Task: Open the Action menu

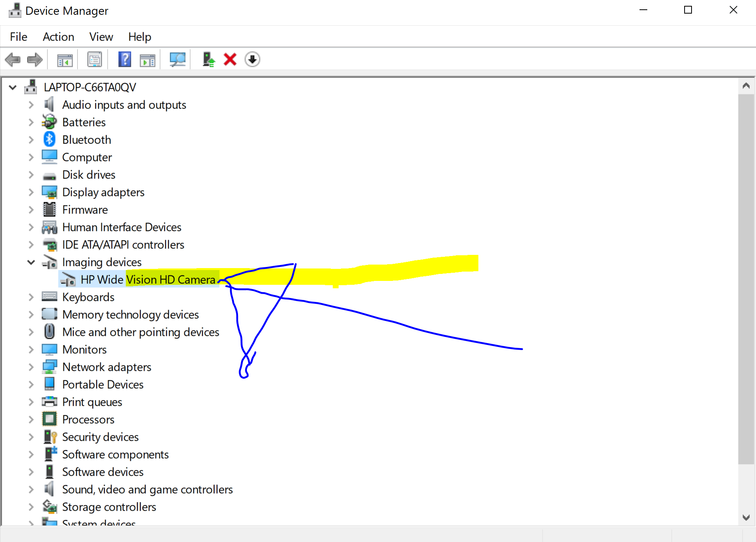Action: click(58, 37)
